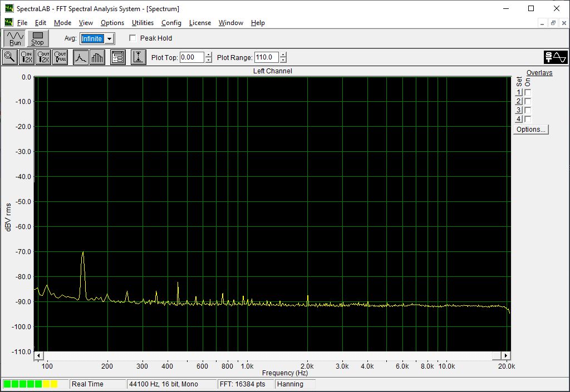Enable overlay set 4 checkbox
Screen dimensions: 570x392
point(528,119)
